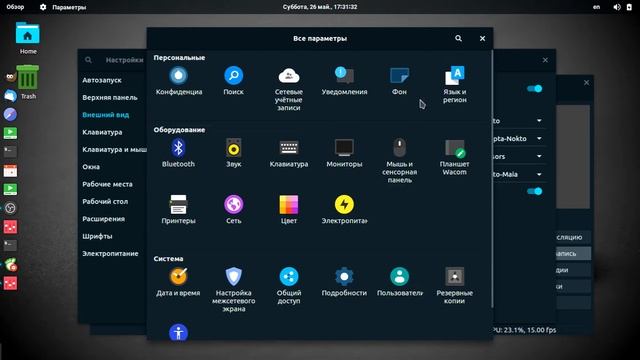Toggle the upper switch in the tweaks window
Viewport: 640px width, 360px height.
tap(534, 89)
